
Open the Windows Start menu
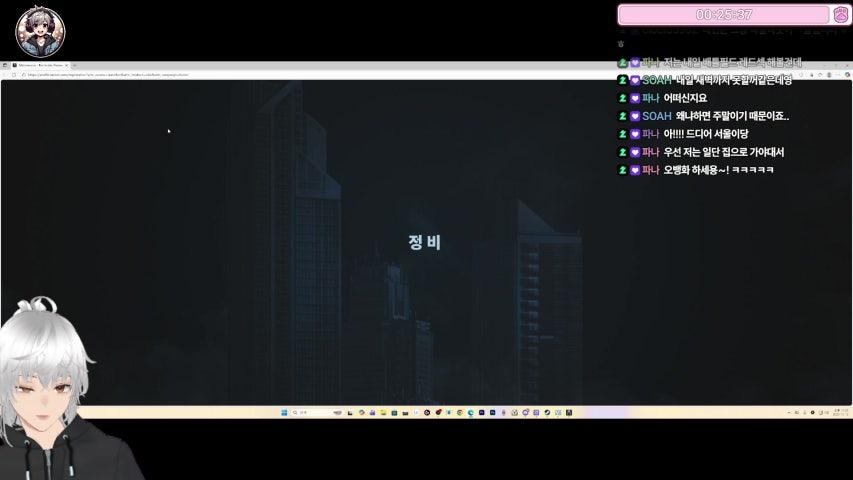pyautogui.click(x=284, y=413)
